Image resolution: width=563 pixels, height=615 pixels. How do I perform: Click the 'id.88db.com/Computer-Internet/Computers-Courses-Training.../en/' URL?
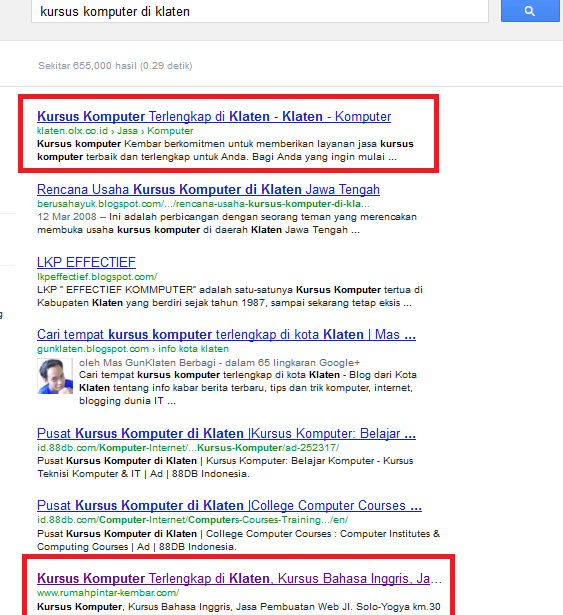(192, 520)
